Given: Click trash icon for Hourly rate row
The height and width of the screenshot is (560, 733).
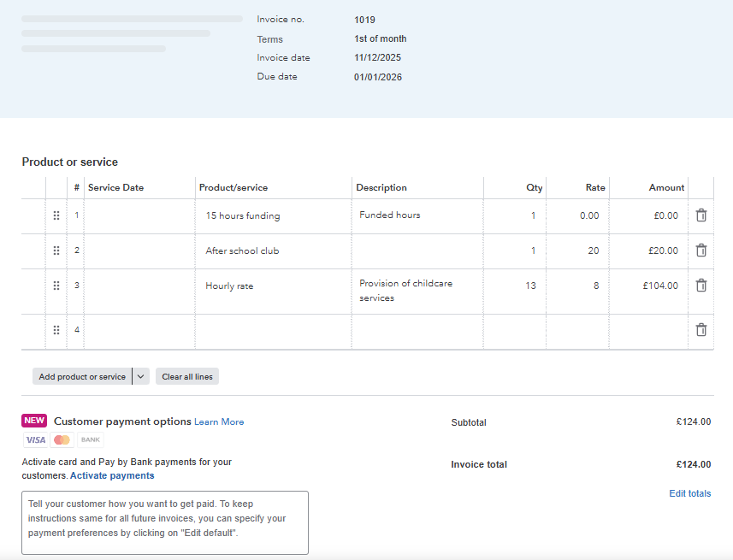Looking at the screenshot, I should [700, 286].
